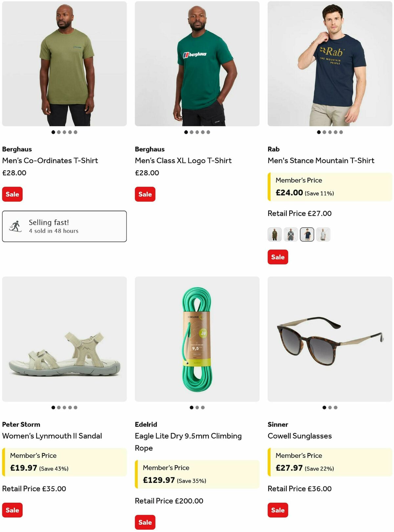The width and height of the screenshot is (394, 532).
Task: Click the first carousel dot under the Class XL Logo T-Shirt
Action: (186, 132)
